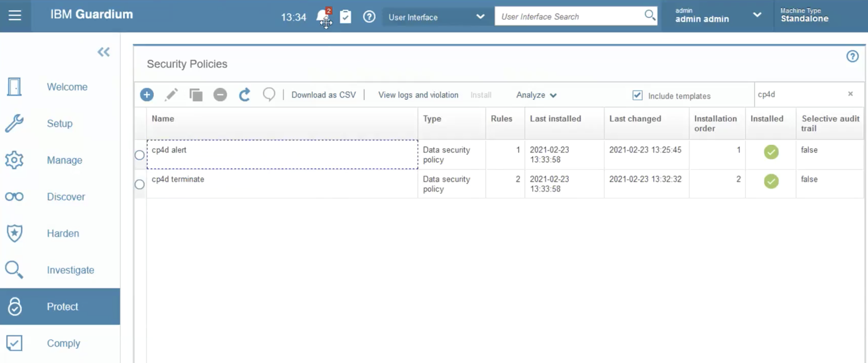Collapse the left navigation sidebar
The height and width of the screenshot is (363, 868).
tap(103, 52)
